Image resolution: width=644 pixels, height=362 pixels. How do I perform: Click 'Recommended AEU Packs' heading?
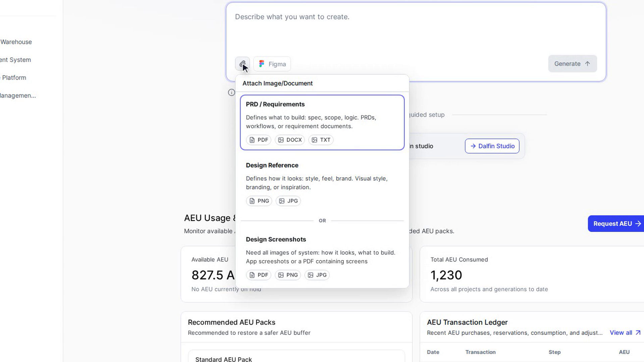point(231,322)
